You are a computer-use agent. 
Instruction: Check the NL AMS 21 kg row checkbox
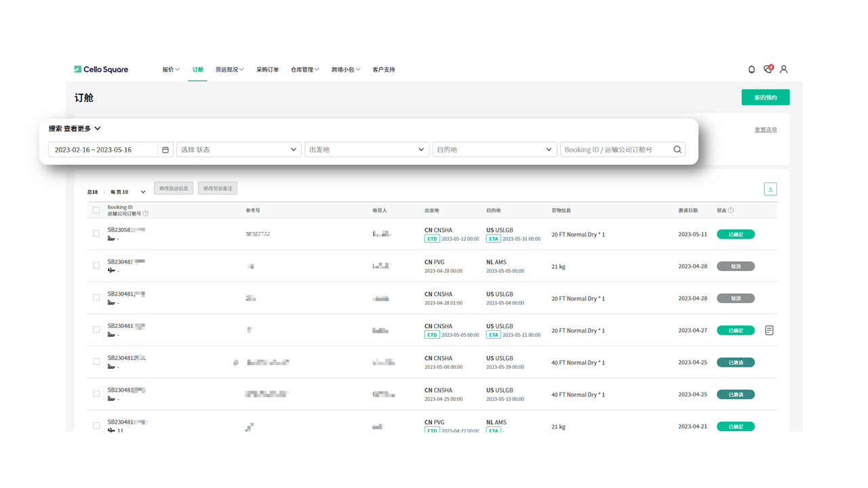(x=96, y=266)
